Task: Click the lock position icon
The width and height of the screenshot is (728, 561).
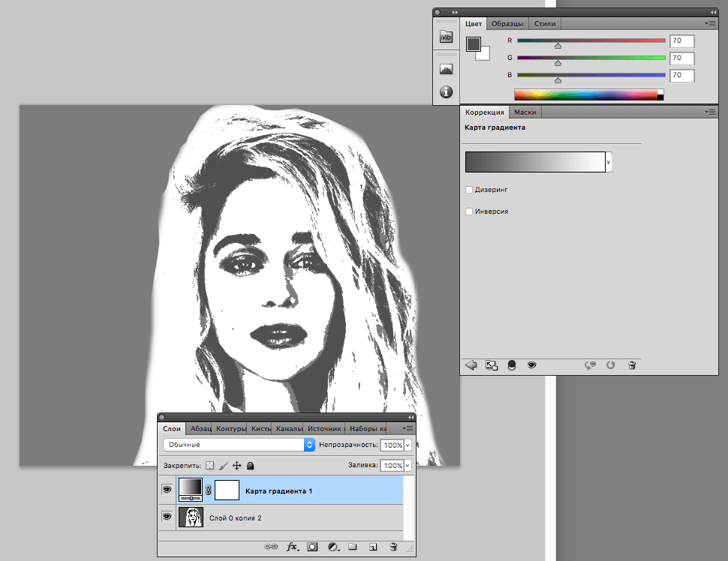Action: (236, 466)
